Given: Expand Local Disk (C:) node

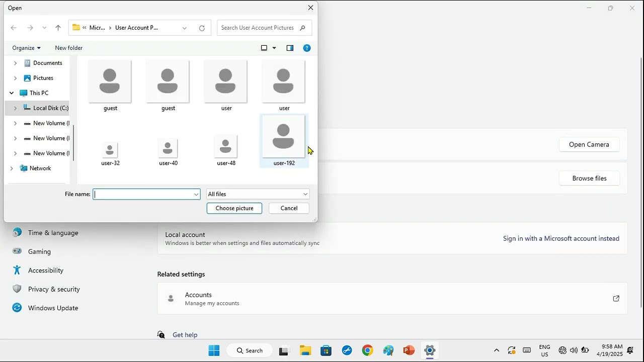Looking at the screenshot, I should tap(15, 108).
